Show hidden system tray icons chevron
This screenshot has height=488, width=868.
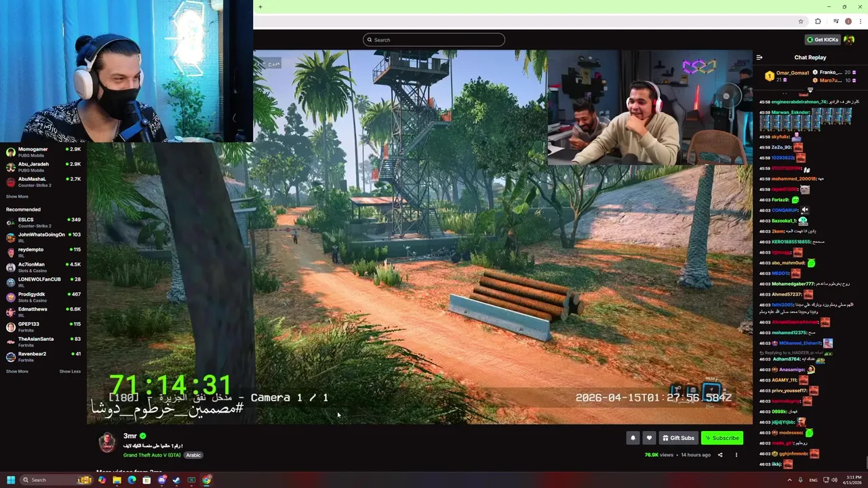coord(789,480)
